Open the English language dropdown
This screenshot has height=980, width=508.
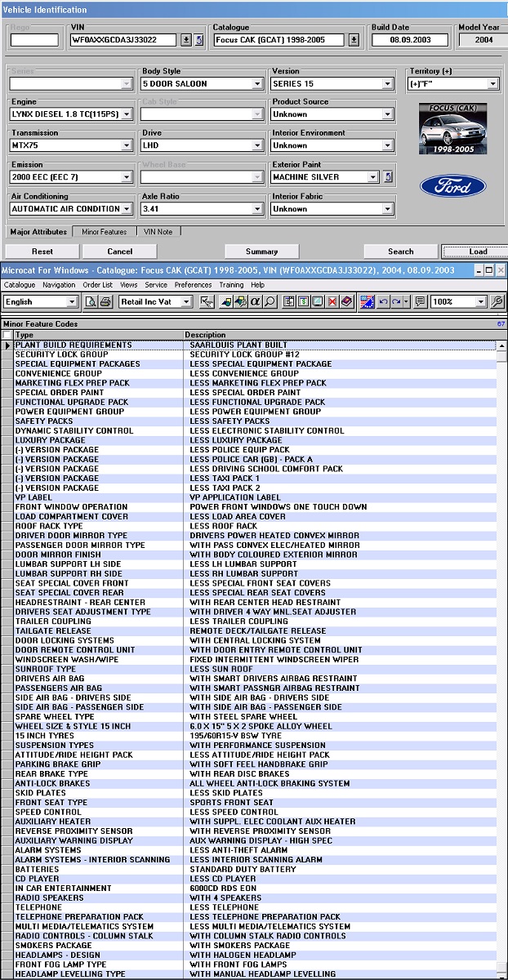point(73,302)
